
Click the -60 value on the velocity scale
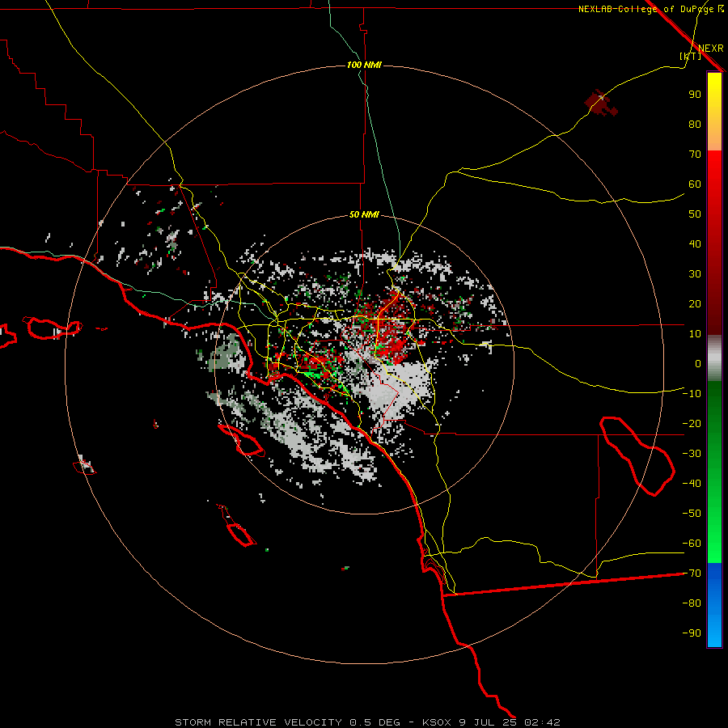[x=692, y=544]
